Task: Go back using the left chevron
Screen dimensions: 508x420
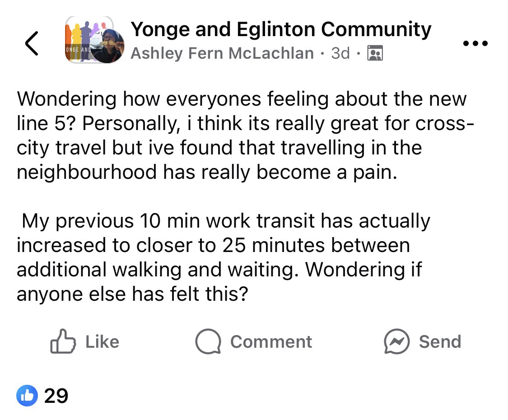Action: (31, 43)
